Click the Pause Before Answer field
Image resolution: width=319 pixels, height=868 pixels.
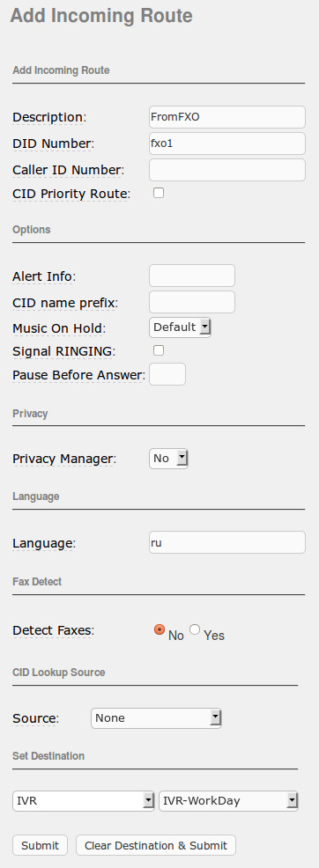[x=167, y=374]
